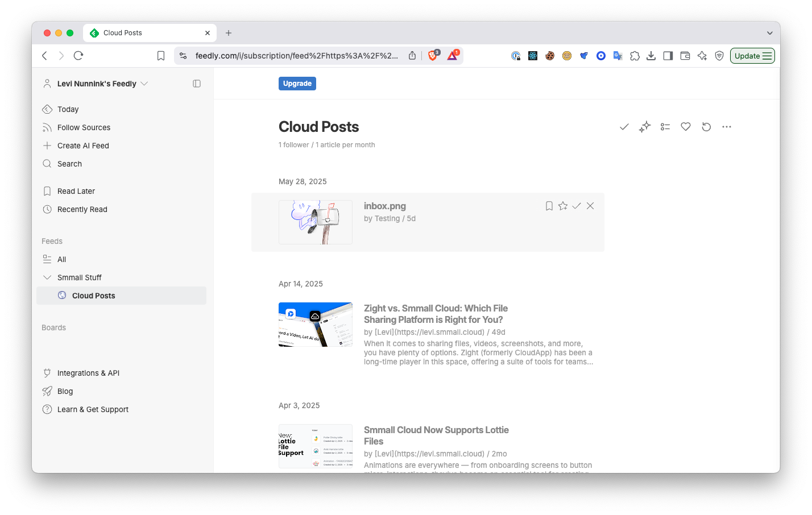Image resolution: width=812 pixels, height=515 pixels.
Task: Hide the inbox.png article with X
Action: [590, 206]
